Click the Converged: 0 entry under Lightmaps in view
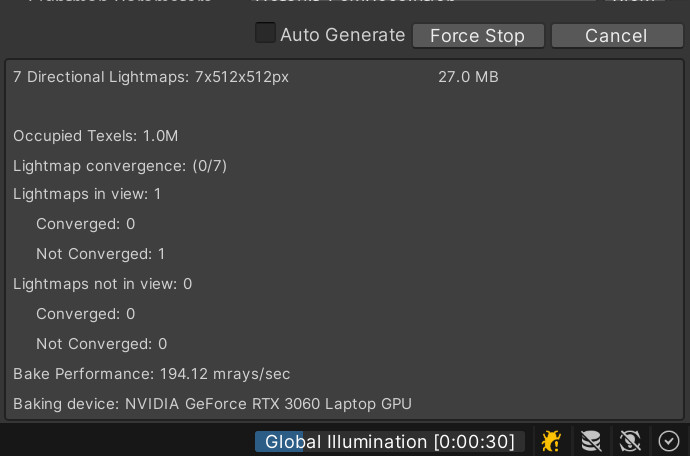The image size is (690, 456). click(x=86, y=224)
